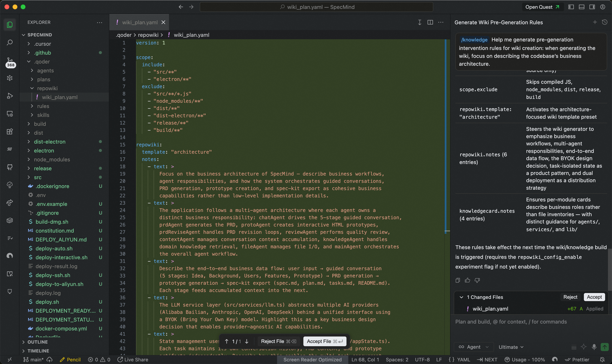Open Run and Debug view icon
The width and height of the screenshot is (612, 364).
(10, 96)
